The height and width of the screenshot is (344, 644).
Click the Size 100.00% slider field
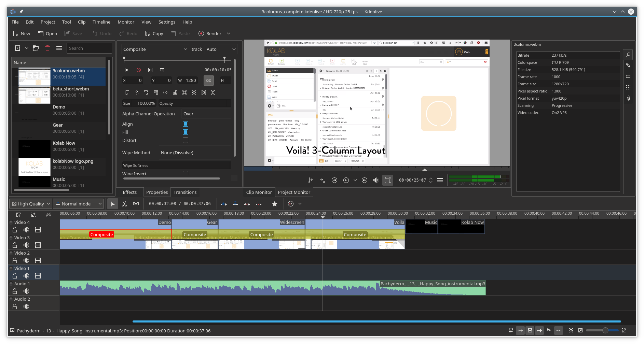pyautogui.click(x=139, y=103)
